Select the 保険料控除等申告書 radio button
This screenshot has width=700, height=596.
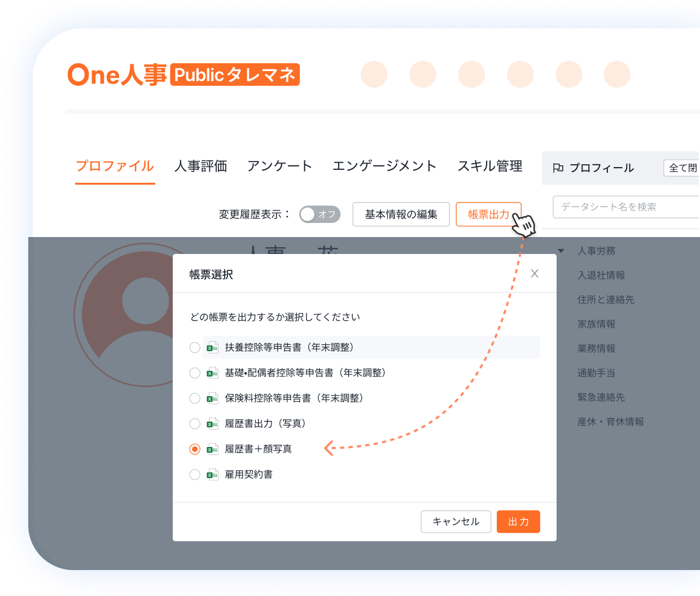[x=195, y=398]
